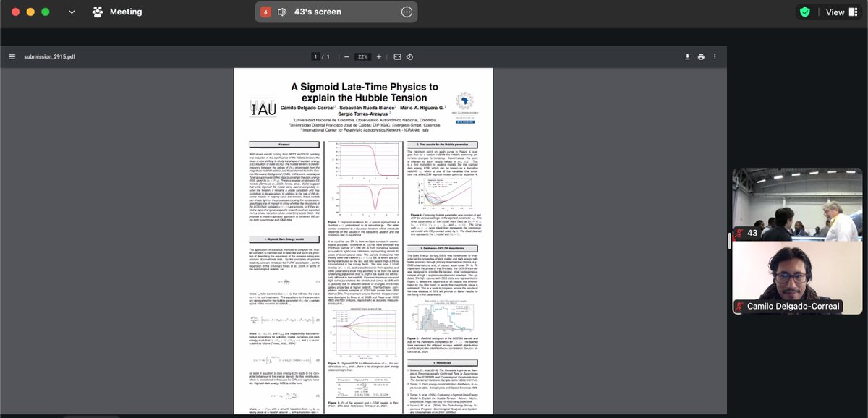Click the Meeting people icon
Image resolution: width=868 pixels, height=418 pixels.
tap(98, 12)
